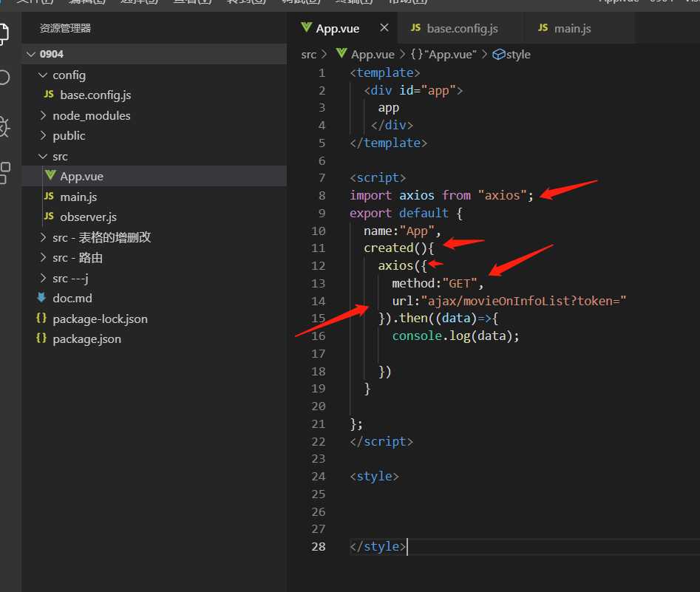Open the Extensions activity bar icon
This screenshot has height=592, width=700.
pos(4,173)
